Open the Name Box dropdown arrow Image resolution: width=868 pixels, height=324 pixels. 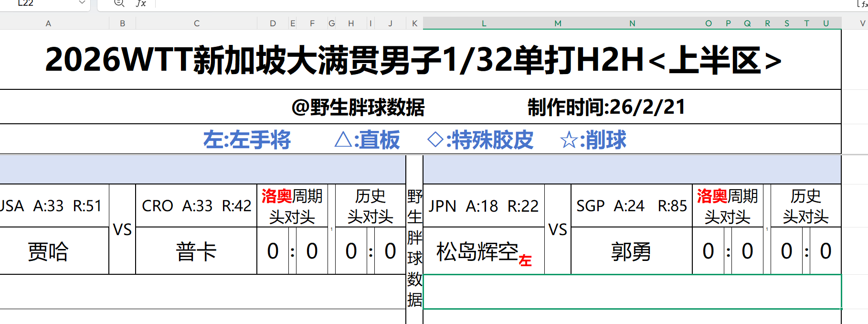point(82,3)
